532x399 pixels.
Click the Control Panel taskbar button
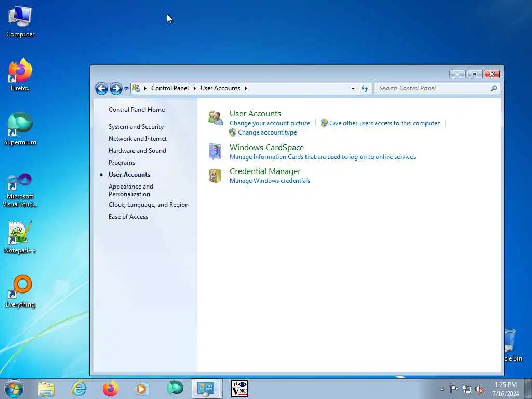(x=206, y=389)
